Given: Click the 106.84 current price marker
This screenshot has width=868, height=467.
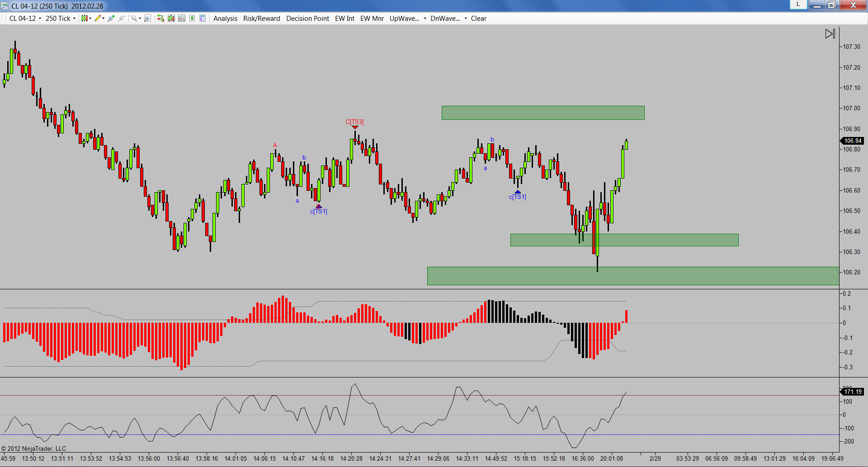Looking at the screenshot, I should pyautogui.click(x=853, y=141).
